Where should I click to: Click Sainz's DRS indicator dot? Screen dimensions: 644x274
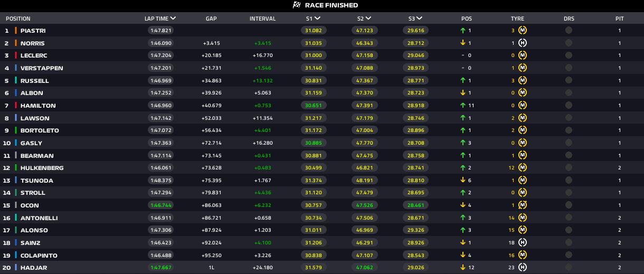[569, 243]
